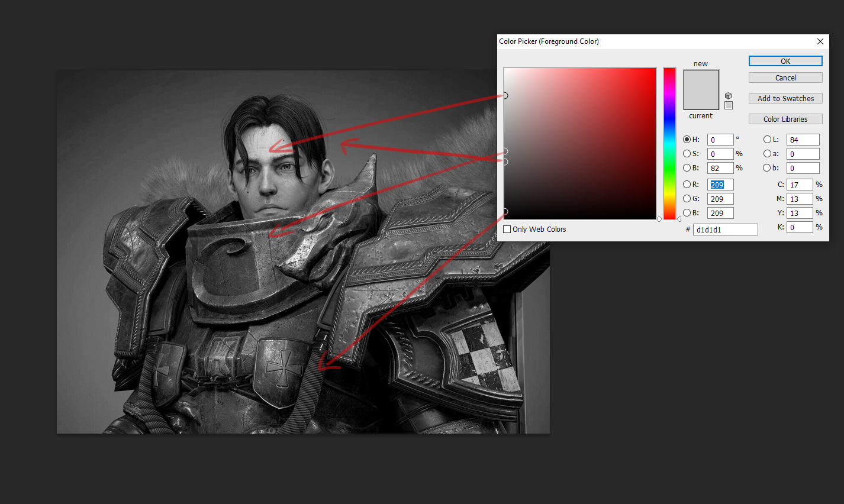Select the R red radio button
Image resolution: width=844 pixels, height=504 pixels.
coord(687,185)
